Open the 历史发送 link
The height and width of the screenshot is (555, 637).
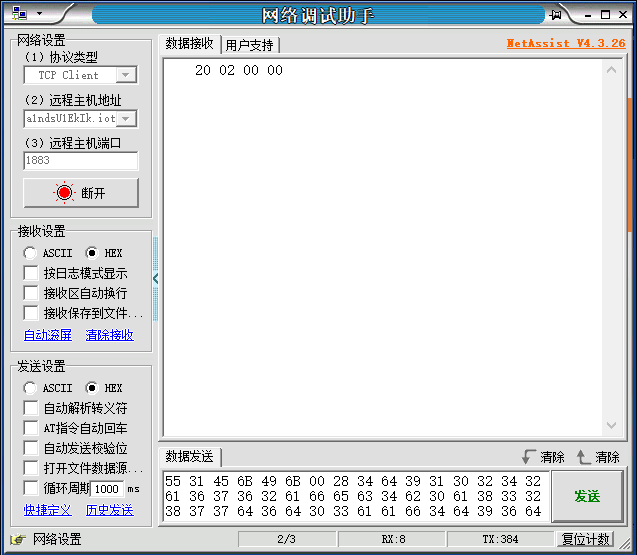(x=109, y=510)
